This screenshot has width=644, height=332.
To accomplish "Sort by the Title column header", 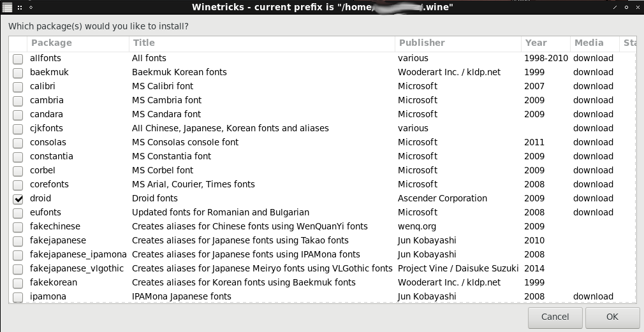I will click(x=261, y=43).
